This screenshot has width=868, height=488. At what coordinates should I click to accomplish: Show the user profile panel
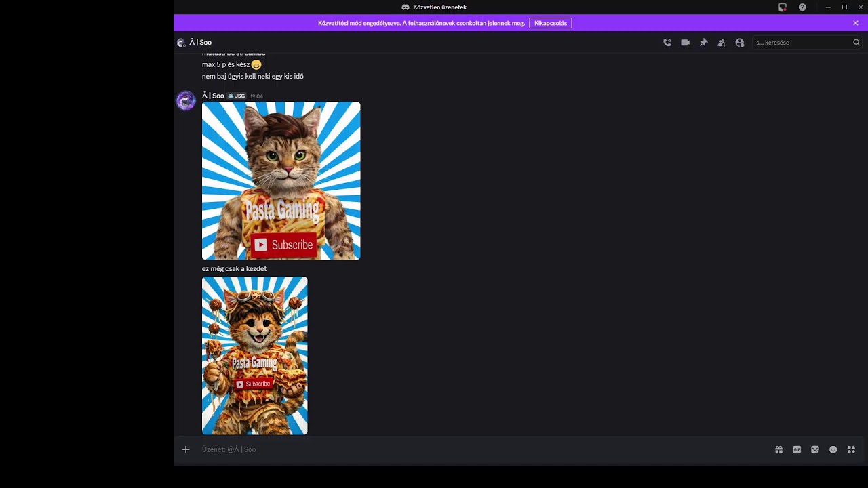[x=740, y=43]
